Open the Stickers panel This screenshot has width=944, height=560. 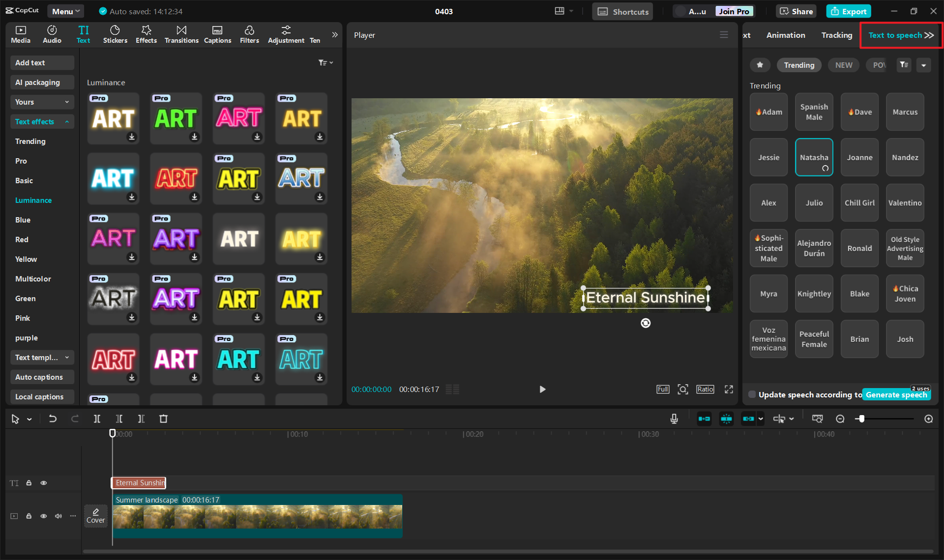115,34
